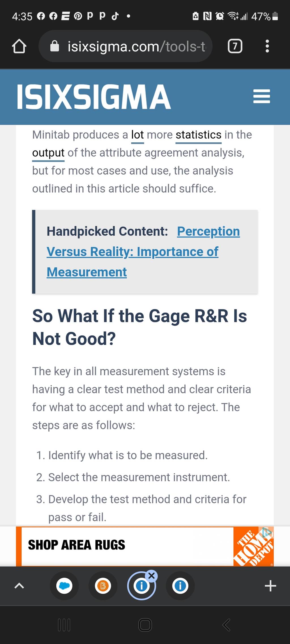The image size is (290, 644).
Task: Tap the padlock site security icon
Action: point(54,46)
